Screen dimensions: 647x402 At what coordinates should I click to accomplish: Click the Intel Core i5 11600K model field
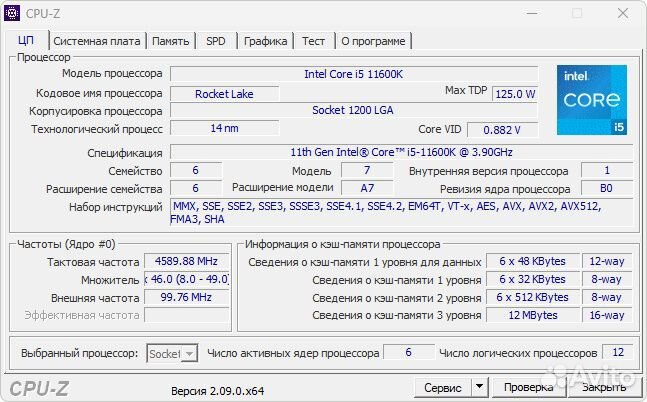pyautogui.click(x=354, y=74)
